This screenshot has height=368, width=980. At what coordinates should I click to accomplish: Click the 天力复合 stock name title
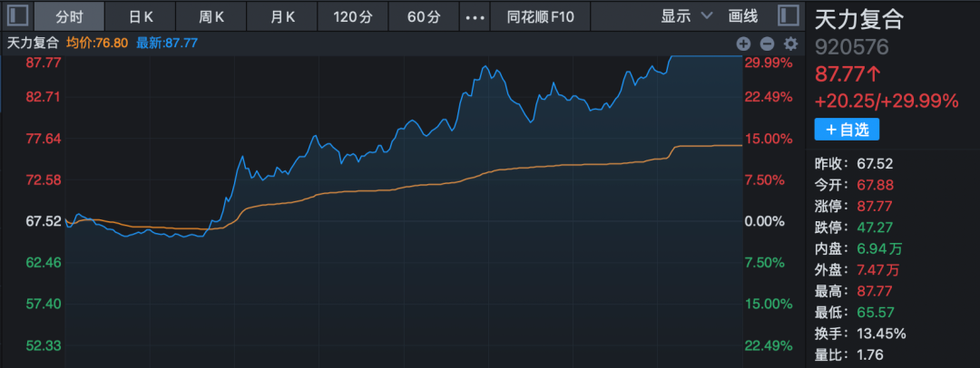858,18
